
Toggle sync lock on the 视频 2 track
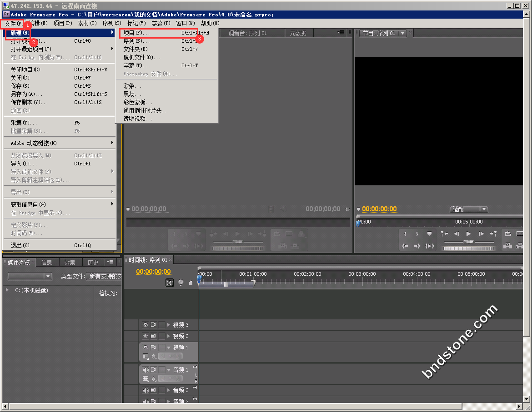click(x=153, y=336)
